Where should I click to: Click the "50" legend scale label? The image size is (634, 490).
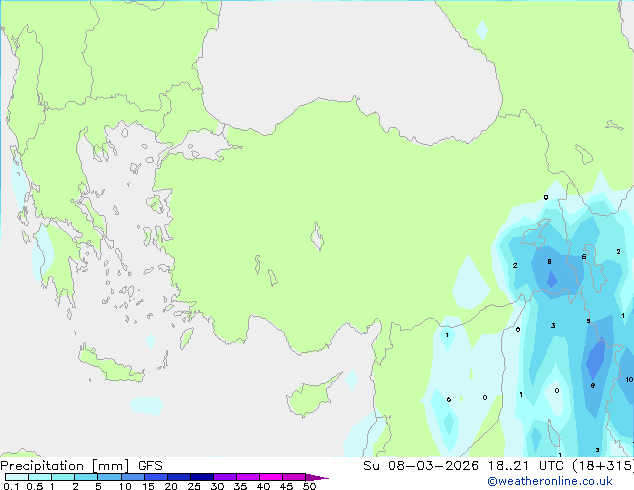[x=309, y=486]
